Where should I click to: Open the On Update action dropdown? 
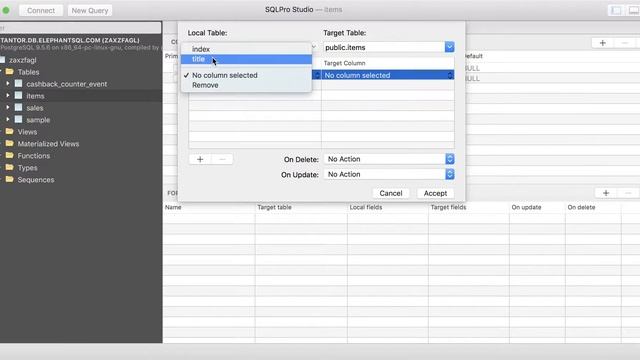coord(389,174)
